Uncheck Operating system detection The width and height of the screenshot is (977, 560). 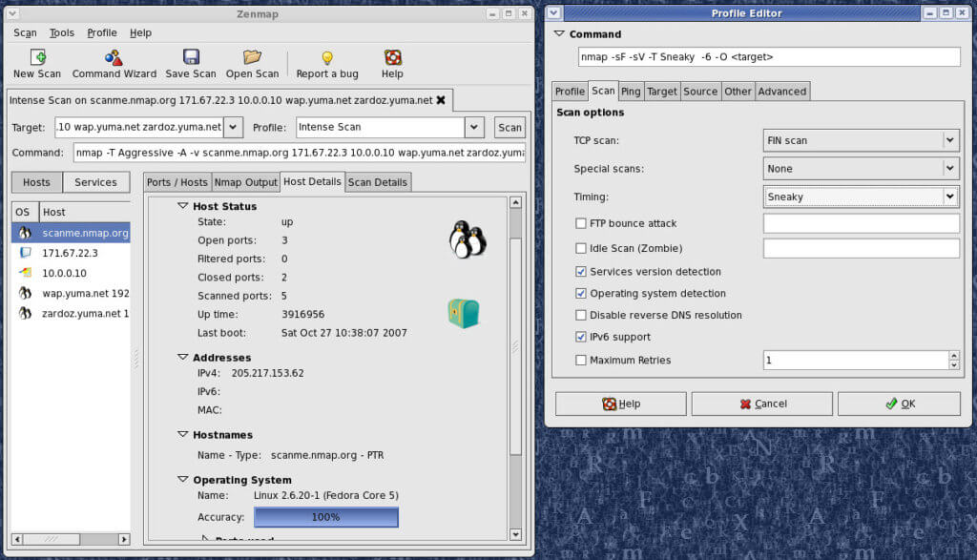(581, 294)
